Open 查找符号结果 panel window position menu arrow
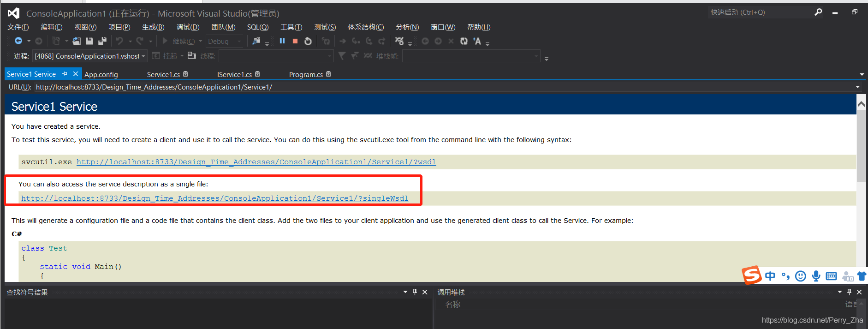 (x=405, y=292)
